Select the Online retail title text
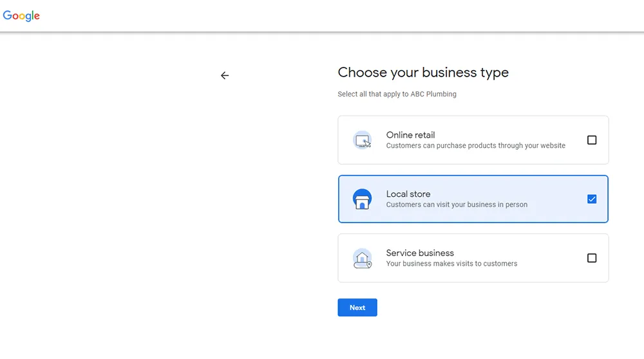Image resolution: width=644 pixels, height=359 pixels. (410, 135)
